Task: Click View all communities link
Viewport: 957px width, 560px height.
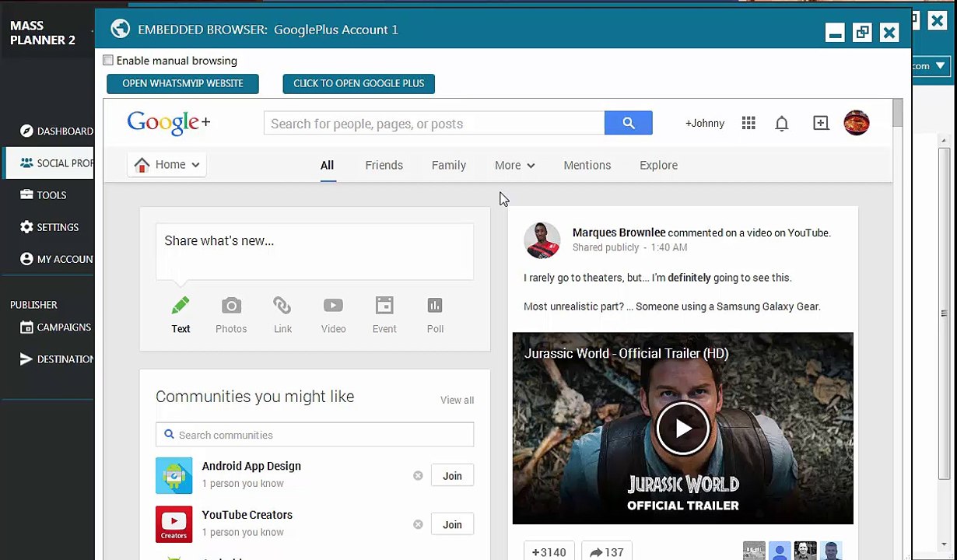Action: (x=457, y=400)
